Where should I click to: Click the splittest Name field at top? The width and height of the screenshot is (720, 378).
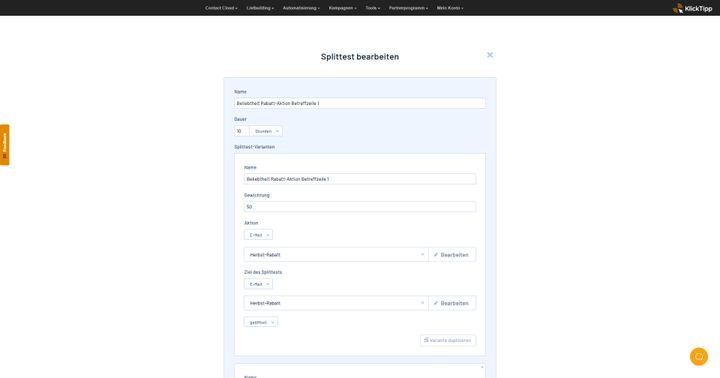[360, 103]
